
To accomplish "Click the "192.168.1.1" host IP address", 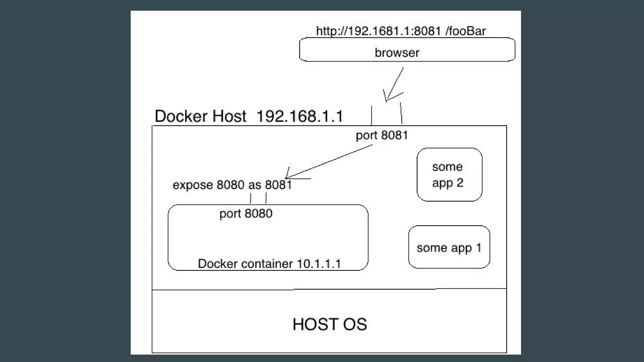I will click(300, 116).
